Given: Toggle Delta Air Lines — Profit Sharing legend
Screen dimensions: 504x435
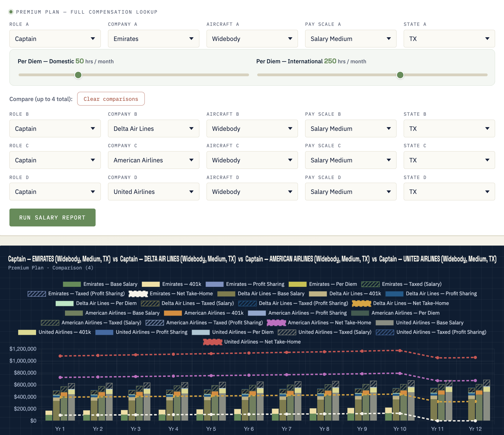Looking at the screenshot, I should pyautogui.click(x=431, y=293).
